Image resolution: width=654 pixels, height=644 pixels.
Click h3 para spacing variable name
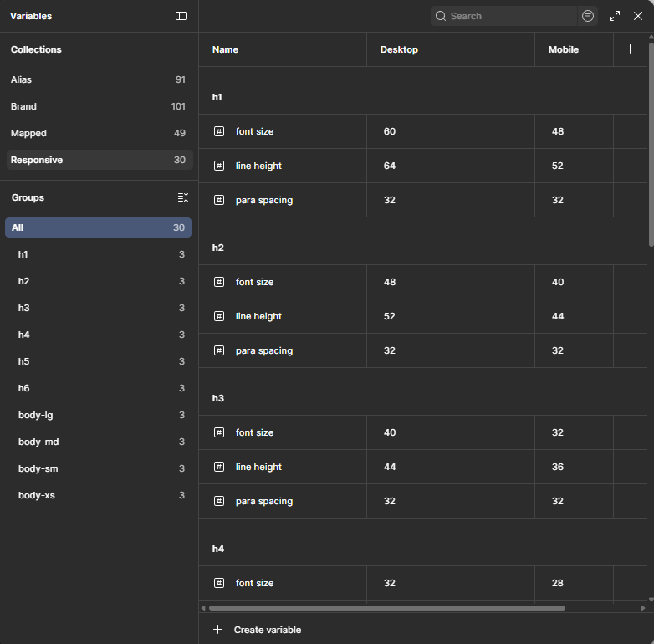coord(264,501)
